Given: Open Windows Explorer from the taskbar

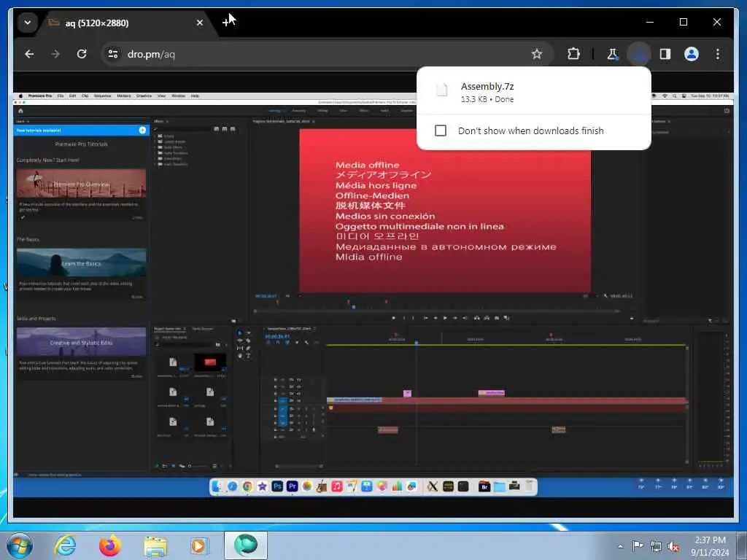Looking at the screenshot, I should [155, 546].
